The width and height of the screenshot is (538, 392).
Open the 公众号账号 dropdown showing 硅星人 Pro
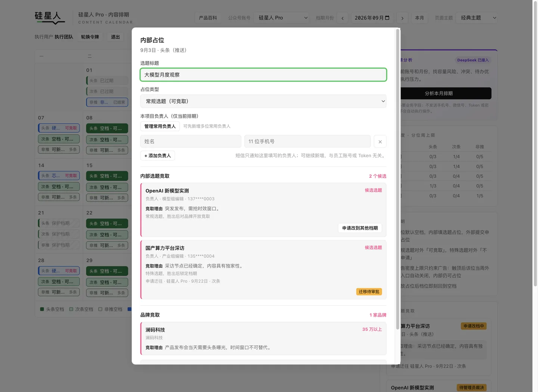(x=282, y=18)
